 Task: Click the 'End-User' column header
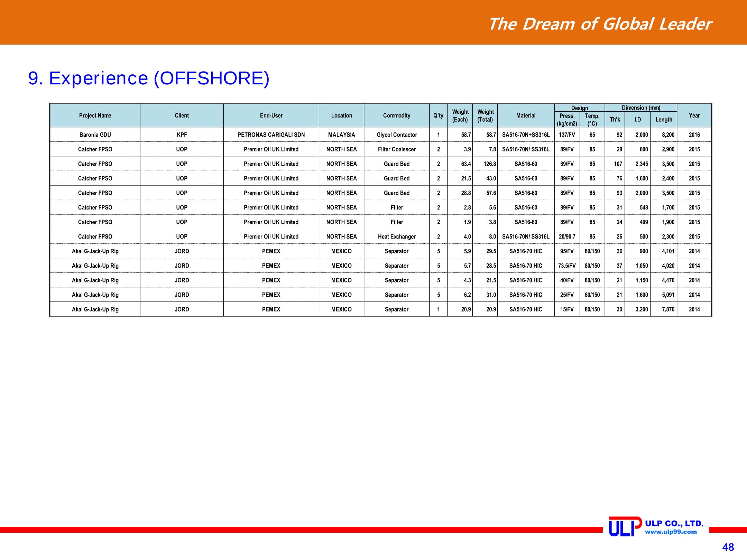pyautogui.click(x=271, y=115)
